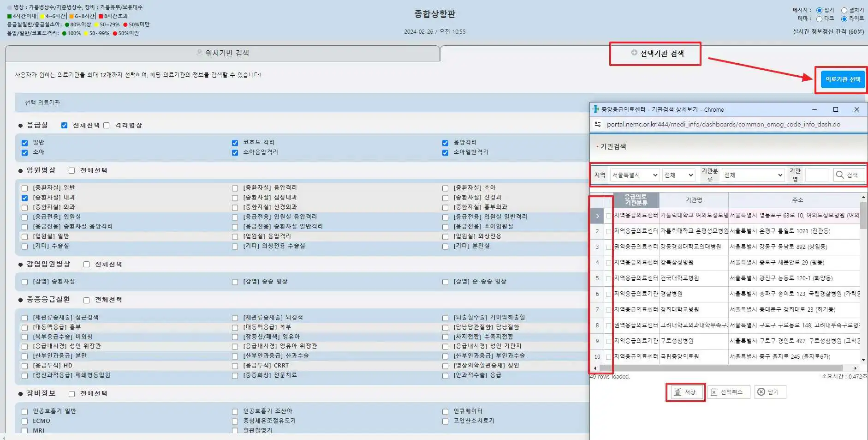Toggle 응급실 전체선택 checkbox
Screen dimensions: 868x440
(64, 125)
